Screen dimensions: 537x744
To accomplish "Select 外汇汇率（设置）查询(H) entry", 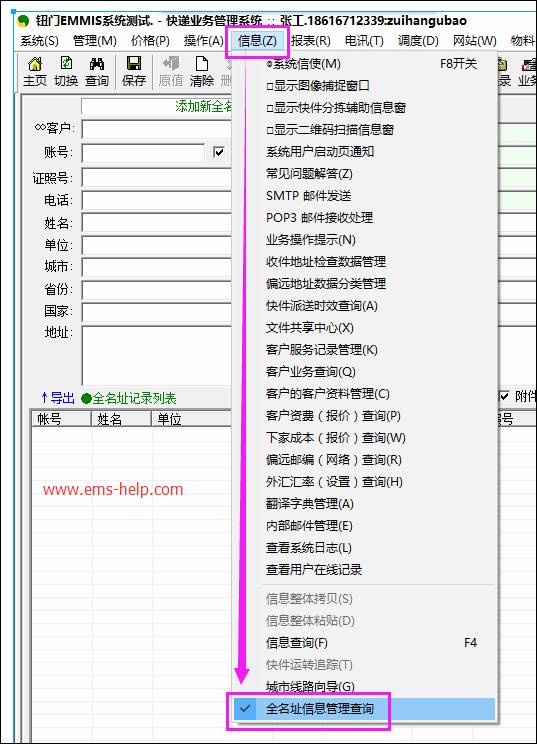I will (334, 482).
